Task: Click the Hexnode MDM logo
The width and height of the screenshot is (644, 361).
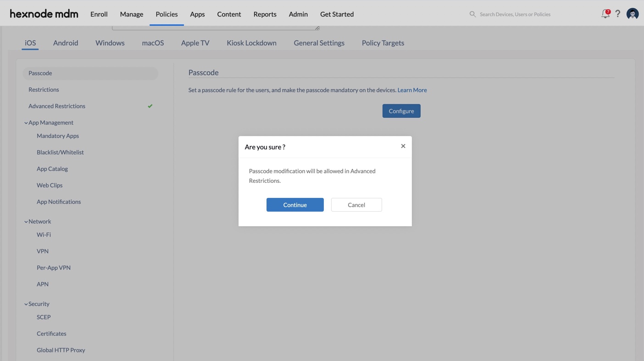Action: coord(44,13)
